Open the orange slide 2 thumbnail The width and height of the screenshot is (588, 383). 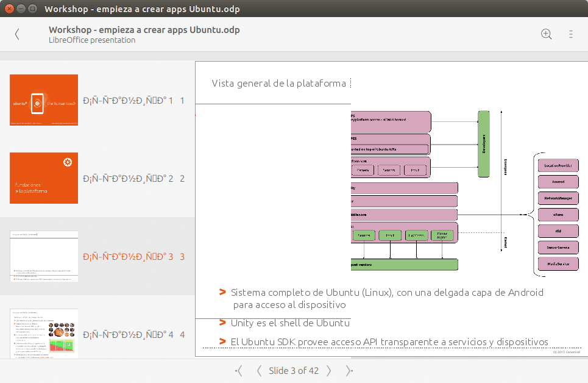[x=44, y=178]
